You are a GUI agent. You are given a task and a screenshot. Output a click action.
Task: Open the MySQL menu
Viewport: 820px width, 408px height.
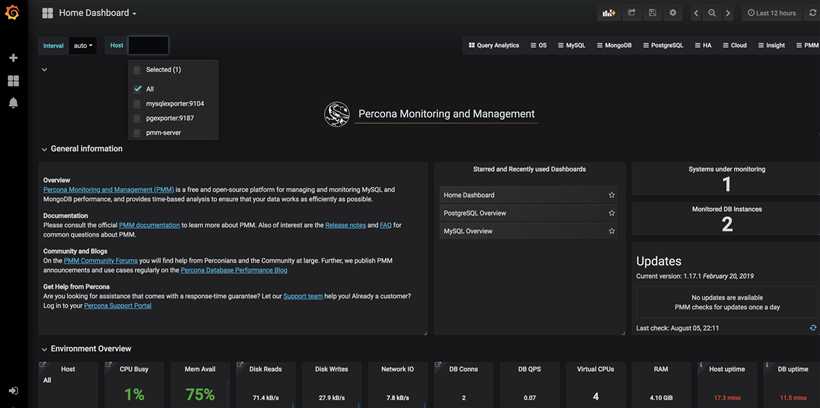572,46
